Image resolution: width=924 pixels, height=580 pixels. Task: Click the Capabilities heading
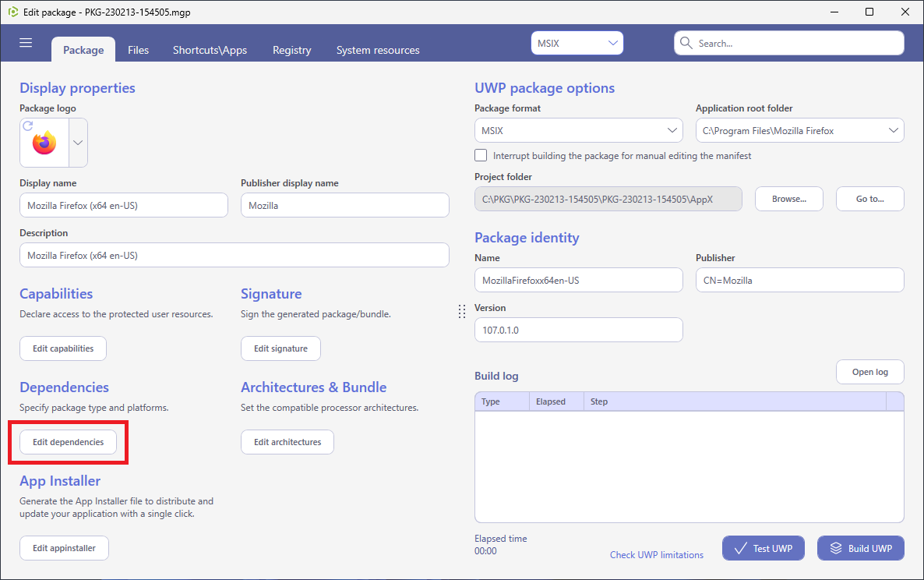[56, 294]
